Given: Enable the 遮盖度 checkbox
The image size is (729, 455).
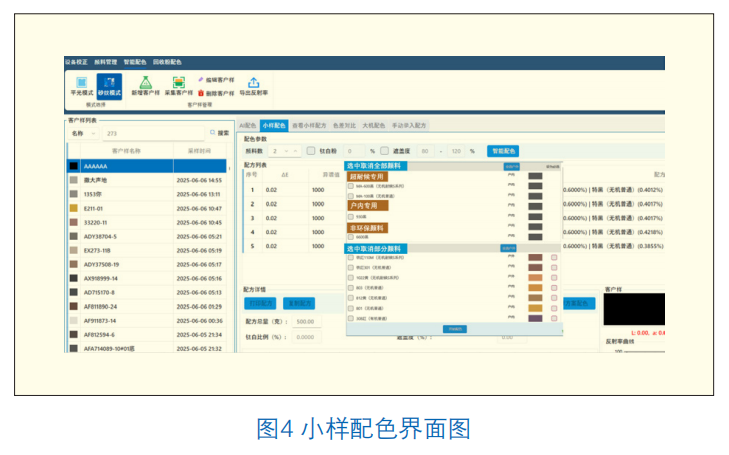Looking at the screenshot, I should click(384, 151).
